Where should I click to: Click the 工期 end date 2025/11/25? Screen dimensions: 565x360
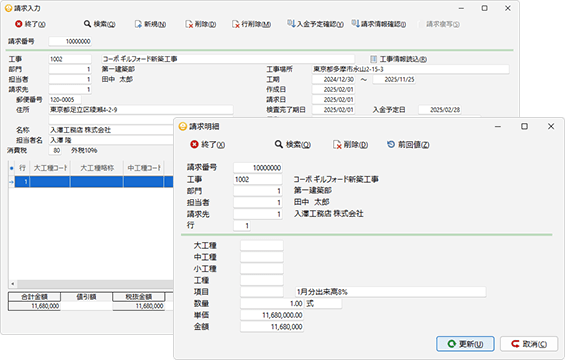pyautogui.click(x=394, y=79)
